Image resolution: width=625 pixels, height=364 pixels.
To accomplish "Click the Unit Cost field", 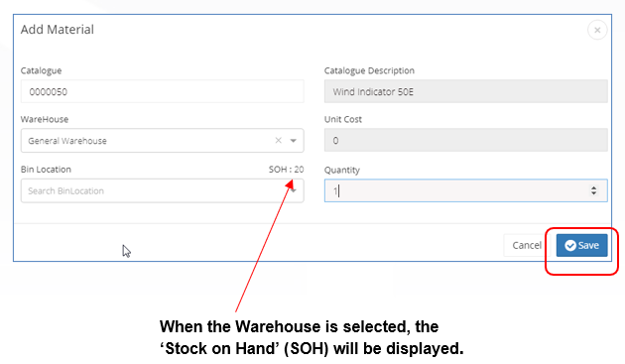I will pos(466,140).
